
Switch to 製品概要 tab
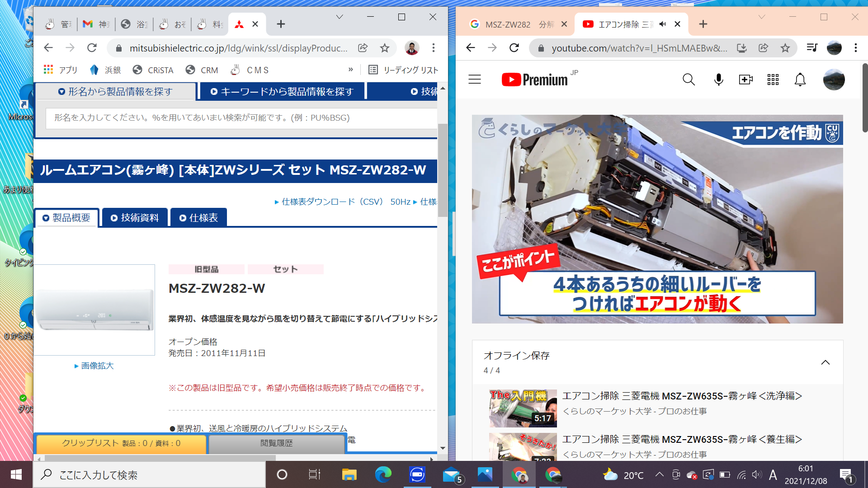tap(66, 218)
